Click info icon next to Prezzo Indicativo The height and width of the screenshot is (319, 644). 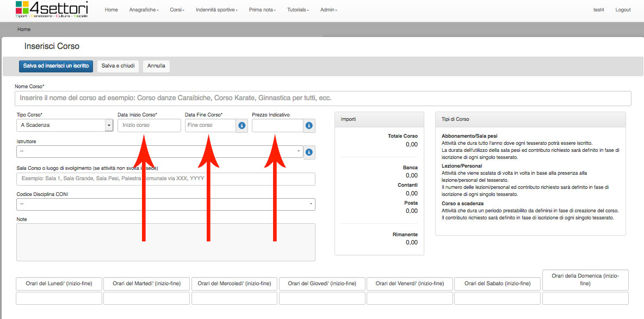309,126
